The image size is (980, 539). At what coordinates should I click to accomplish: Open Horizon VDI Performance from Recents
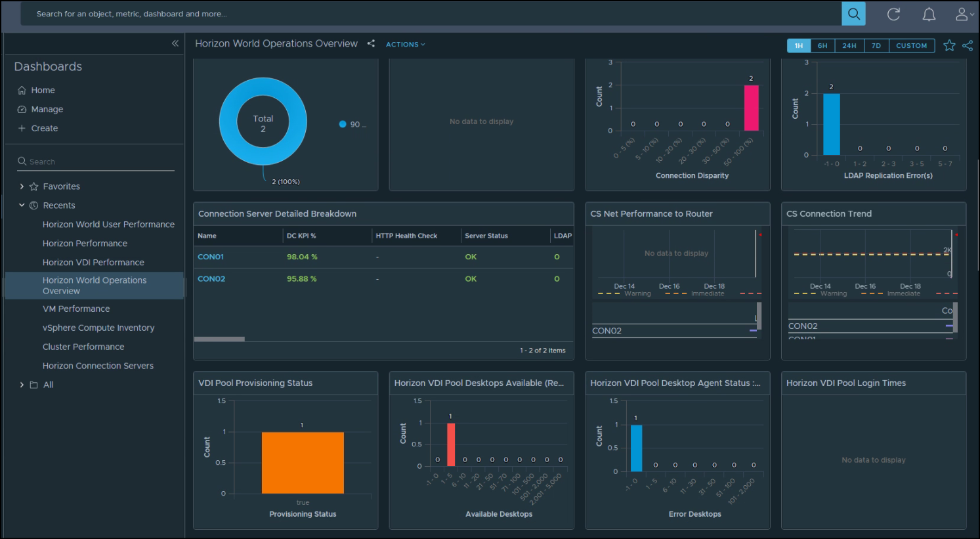[x=93, y=262]
